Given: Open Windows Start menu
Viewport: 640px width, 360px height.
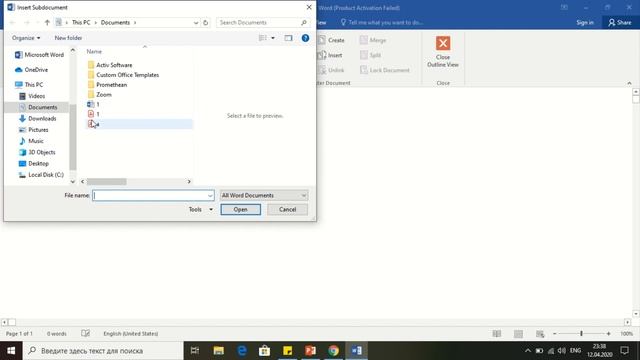Looking at the screenshot, I should [11, 351].
